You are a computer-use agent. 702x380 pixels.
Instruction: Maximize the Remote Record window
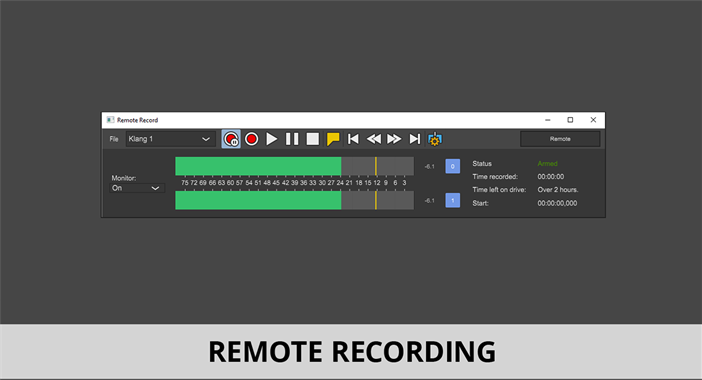pos(570,120)
